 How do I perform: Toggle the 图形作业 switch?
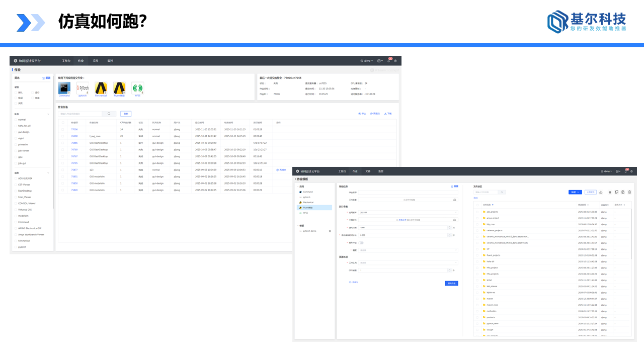pyautogui.click(x=361, y=243)
